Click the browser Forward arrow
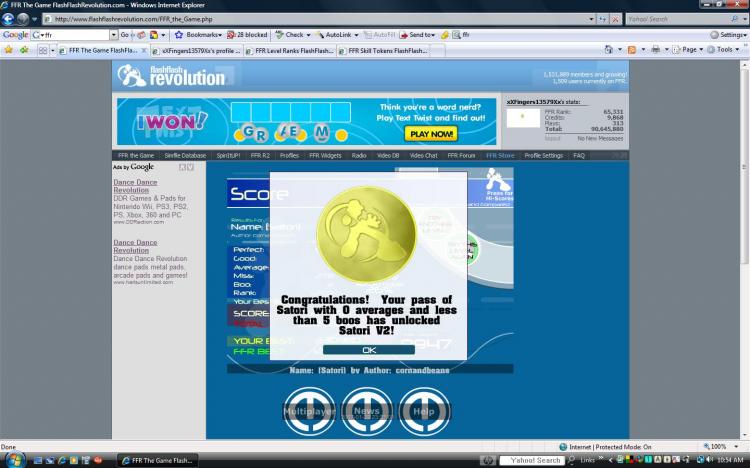The height and width of the screenshot is (468, 750). [22, 19]
